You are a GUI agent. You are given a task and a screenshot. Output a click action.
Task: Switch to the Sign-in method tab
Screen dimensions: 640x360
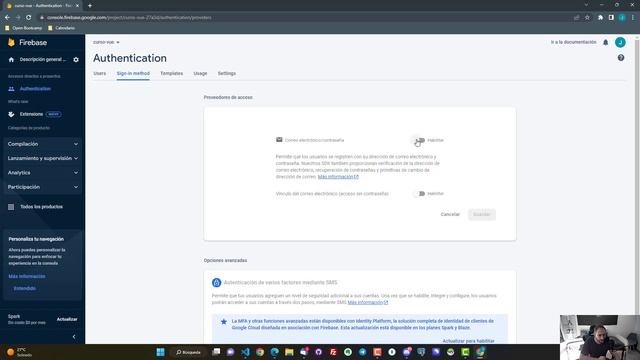[133, 73]
